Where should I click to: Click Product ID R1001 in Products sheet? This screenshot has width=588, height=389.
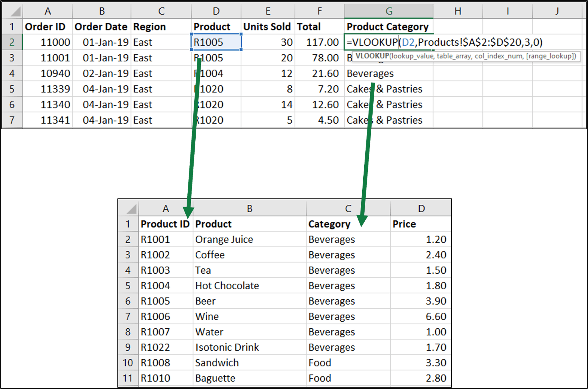pos(166,239)
